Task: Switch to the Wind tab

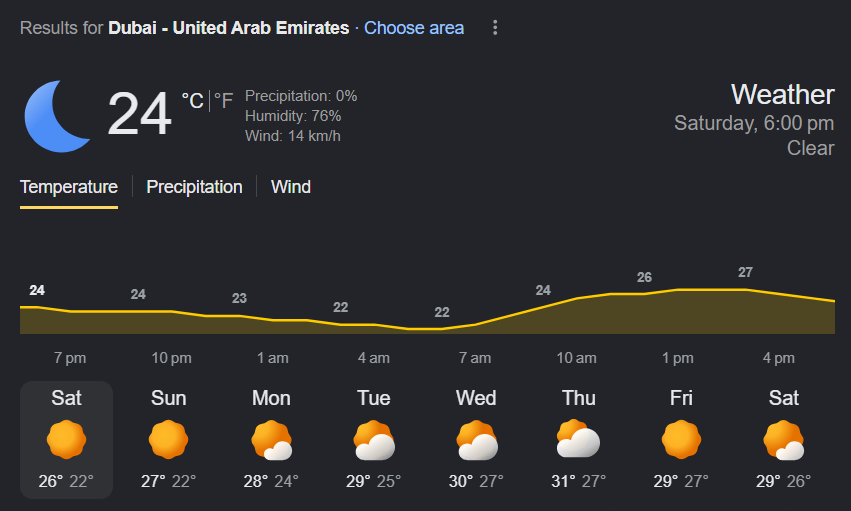Action: point(291,187)
